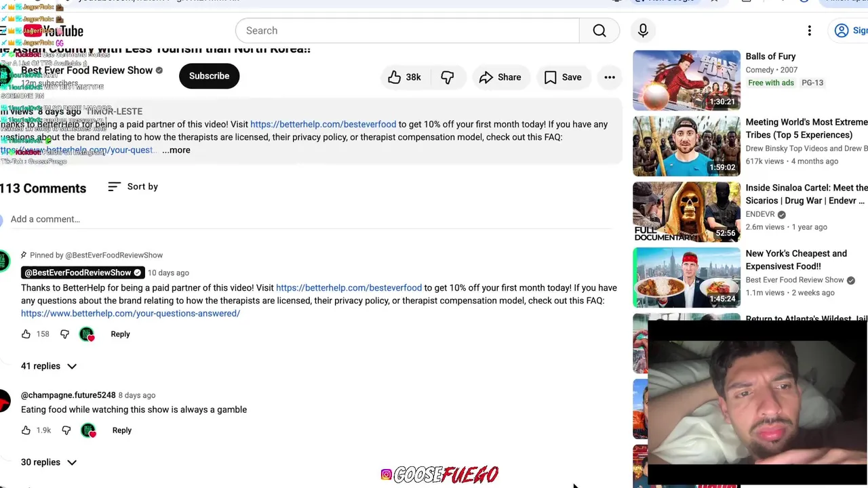Screen dimensions: 868x488
Task: Like the pinned comment with 158 likes
Action: 26,334
